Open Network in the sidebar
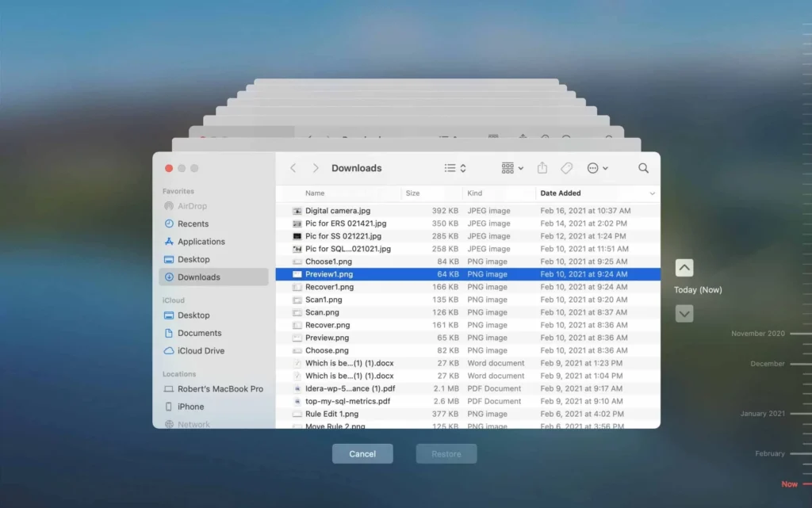 pyautogui.click(x=213, y=424)
